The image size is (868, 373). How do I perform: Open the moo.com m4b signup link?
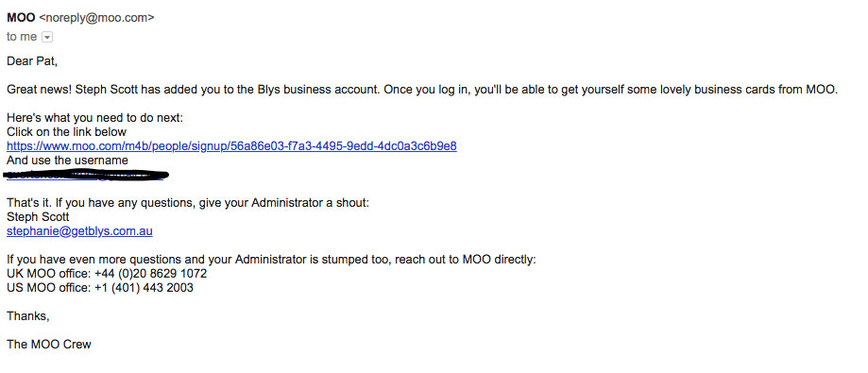tap(231, 146)
